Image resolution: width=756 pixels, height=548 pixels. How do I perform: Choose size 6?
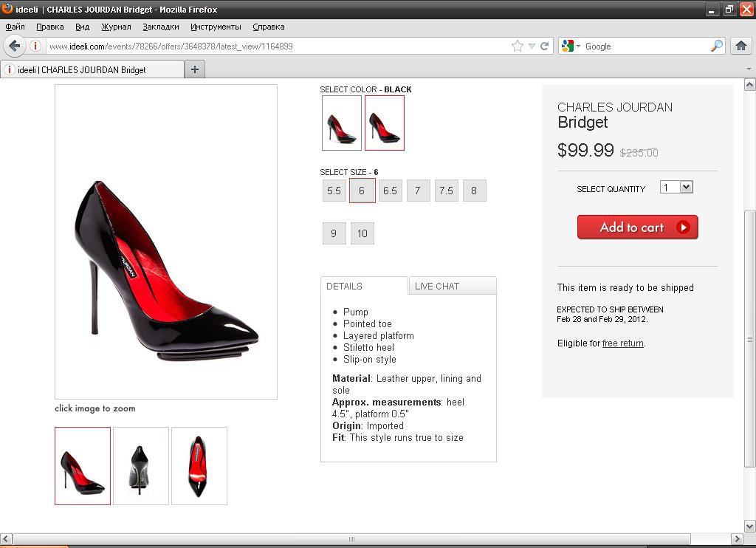(362, 191)
